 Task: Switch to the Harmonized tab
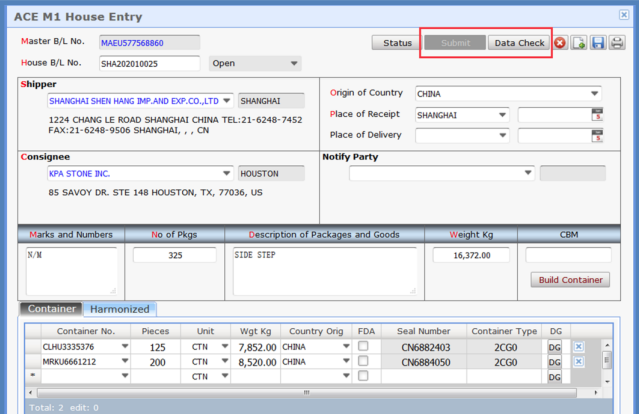click(119, 309)
